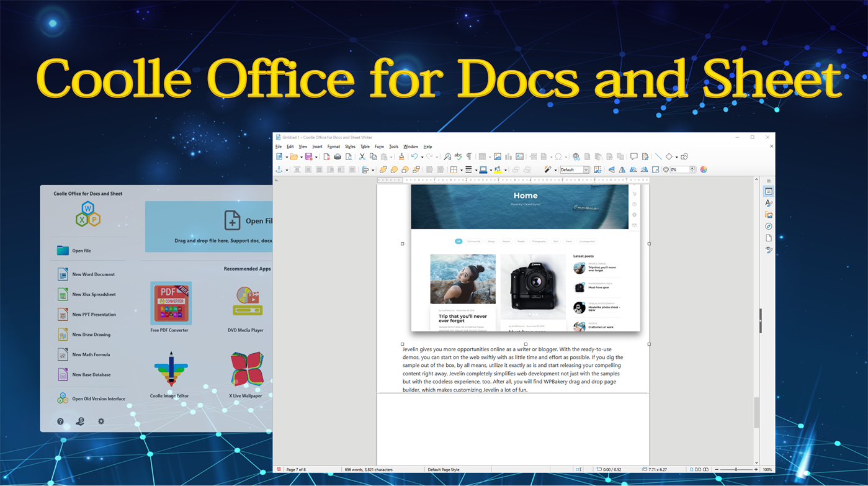The height and width of the screenshot is (486, 868).
Task: Flip the selected image horizontally
Action: click(x=622, y=169)
